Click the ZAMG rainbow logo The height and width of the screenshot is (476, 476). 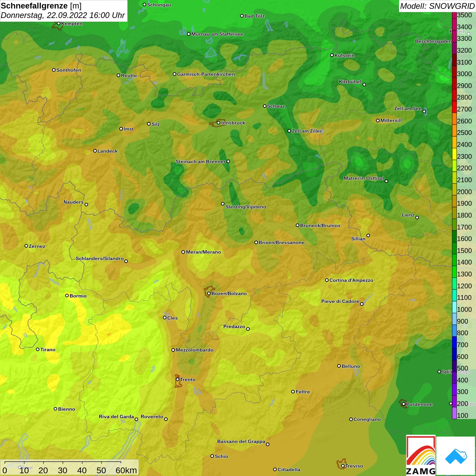pyautogui.click(x=421, y=455)
